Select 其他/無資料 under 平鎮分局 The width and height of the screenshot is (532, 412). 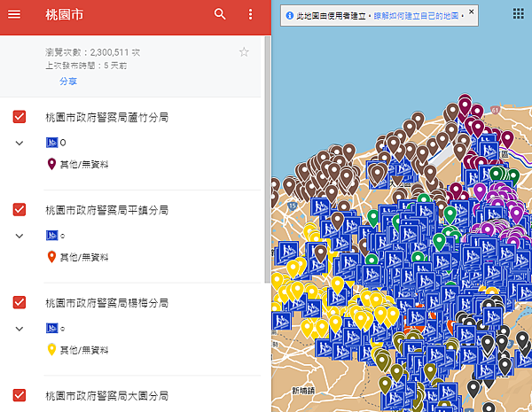pyautogui.click(x=84, y=258)
